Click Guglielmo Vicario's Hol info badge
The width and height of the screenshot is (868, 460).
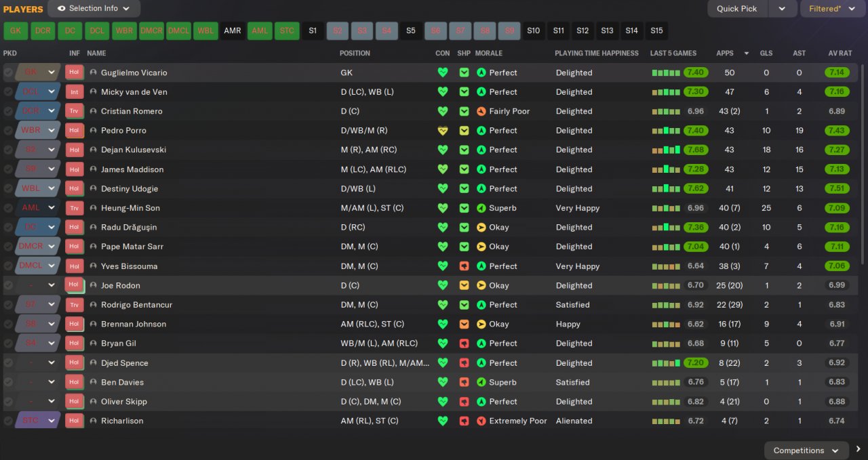tap(74, 72)
